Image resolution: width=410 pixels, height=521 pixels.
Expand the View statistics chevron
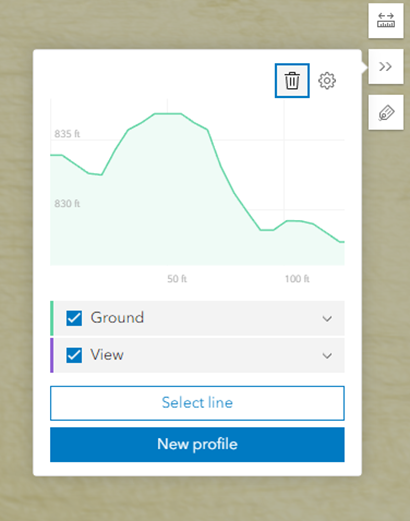pyautogui.click(x=327, y=356)
